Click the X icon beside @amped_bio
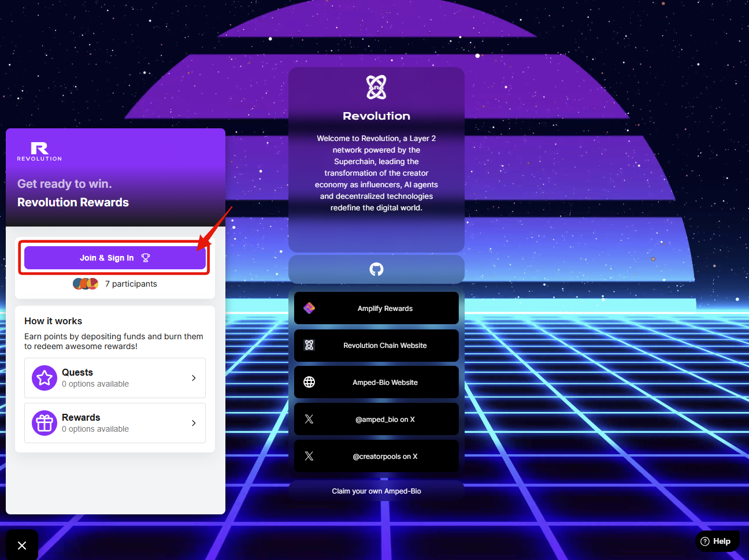The image size is (749, 560). pos(309,419)
